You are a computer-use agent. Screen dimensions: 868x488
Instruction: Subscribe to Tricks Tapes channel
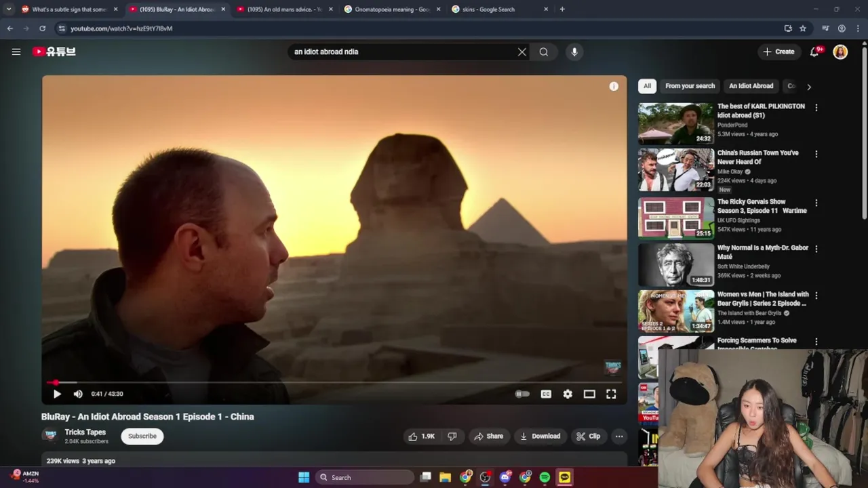click(142, 436)
